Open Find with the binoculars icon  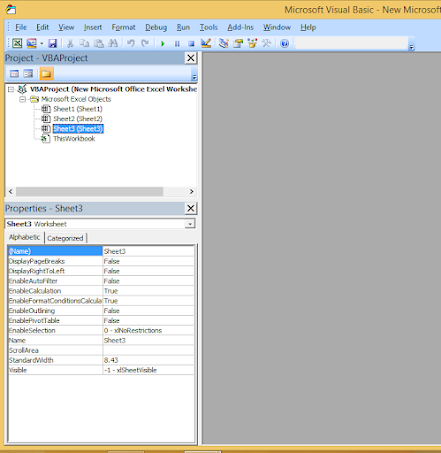click(113, 43)
